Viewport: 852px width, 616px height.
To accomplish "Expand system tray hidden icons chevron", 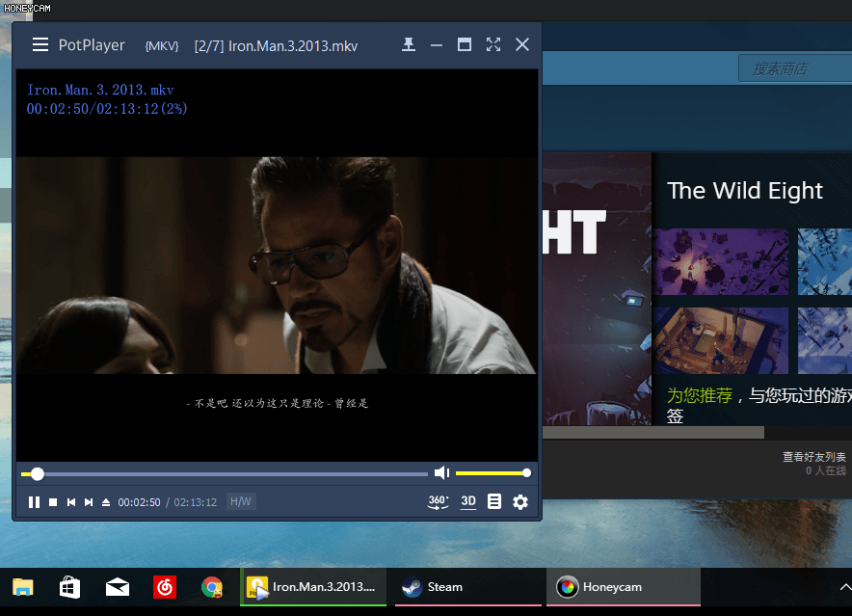I will [845, 587].
